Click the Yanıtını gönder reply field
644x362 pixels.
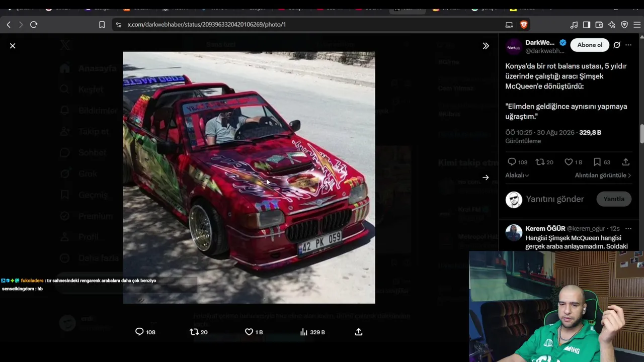tap(555, 199)
